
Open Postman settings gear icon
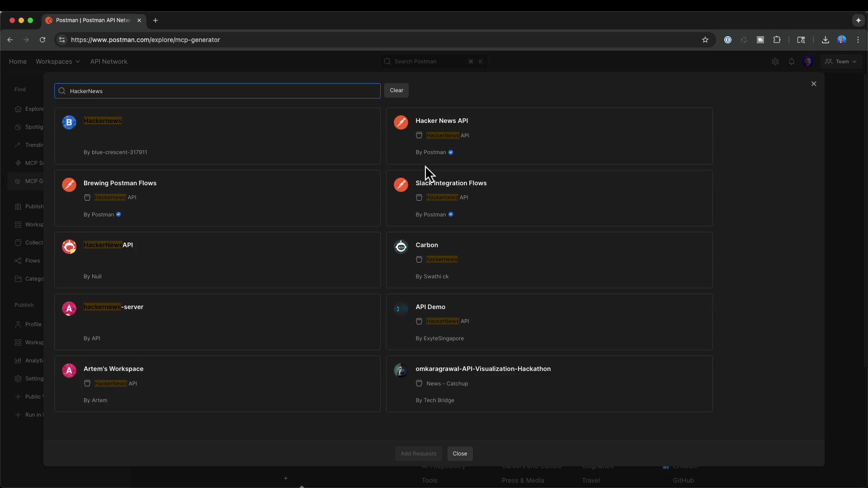point(775,61)
